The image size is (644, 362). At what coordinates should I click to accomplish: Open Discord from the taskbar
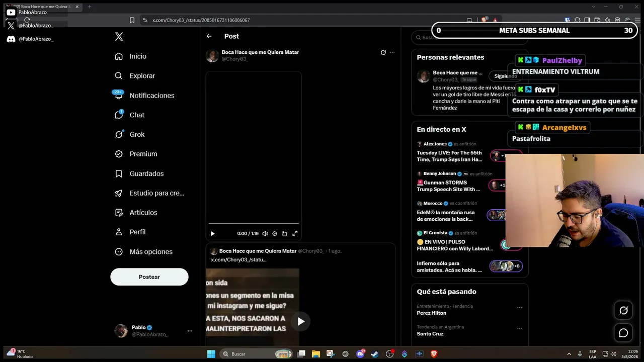(360, 354)
